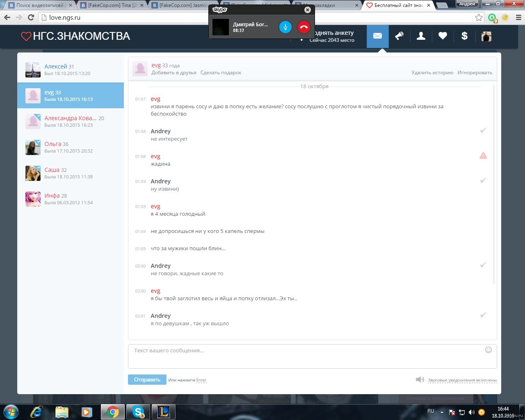Open the heart favorites icon in header
The height and width of the screenshot is (420, 525).
pyautogui.click(x=443, y=36)
